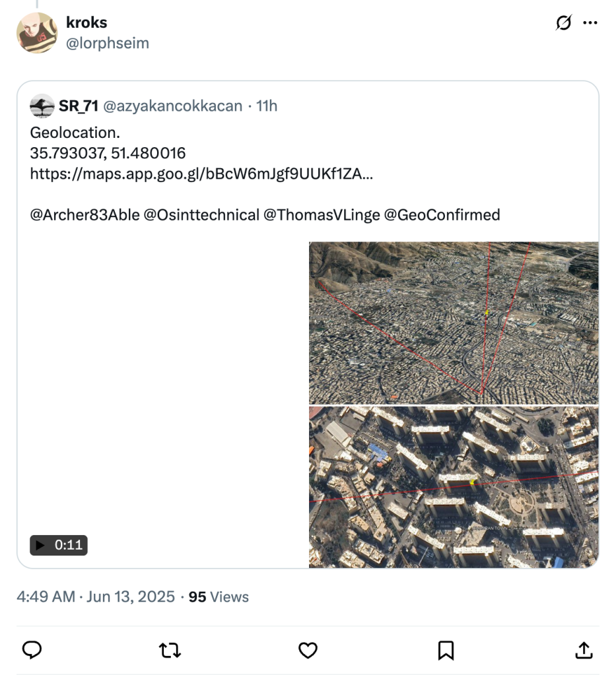Click the 95 Views count

[x=219, y=597]
